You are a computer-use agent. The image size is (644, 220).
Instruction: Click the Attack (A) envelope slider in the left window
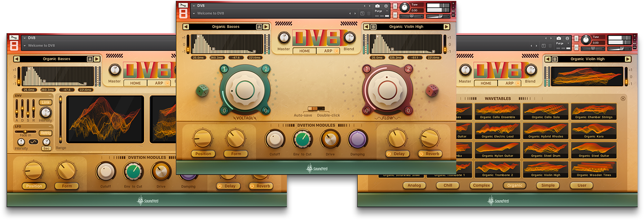17,109
